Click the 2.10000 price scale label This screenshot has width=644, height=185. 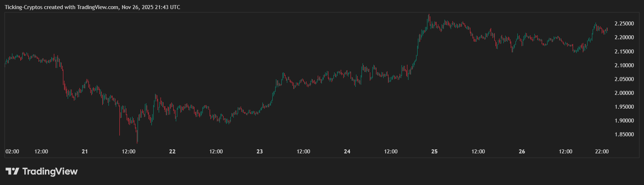[624, 65]
